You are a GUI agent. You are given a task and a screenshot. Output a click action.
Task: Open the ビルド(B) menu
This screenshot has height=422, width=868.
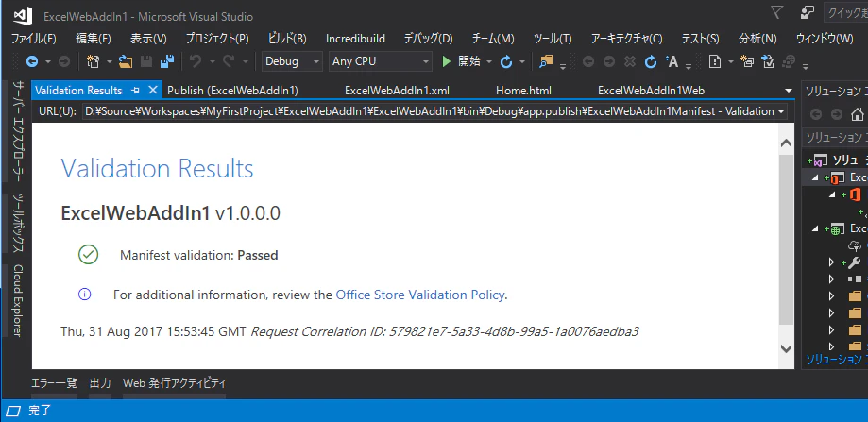(287, 39)
